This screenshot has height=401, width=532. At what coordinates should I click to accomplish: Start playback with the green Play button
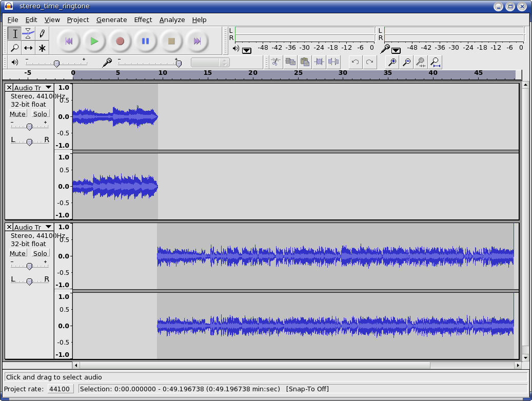[94, 41]
